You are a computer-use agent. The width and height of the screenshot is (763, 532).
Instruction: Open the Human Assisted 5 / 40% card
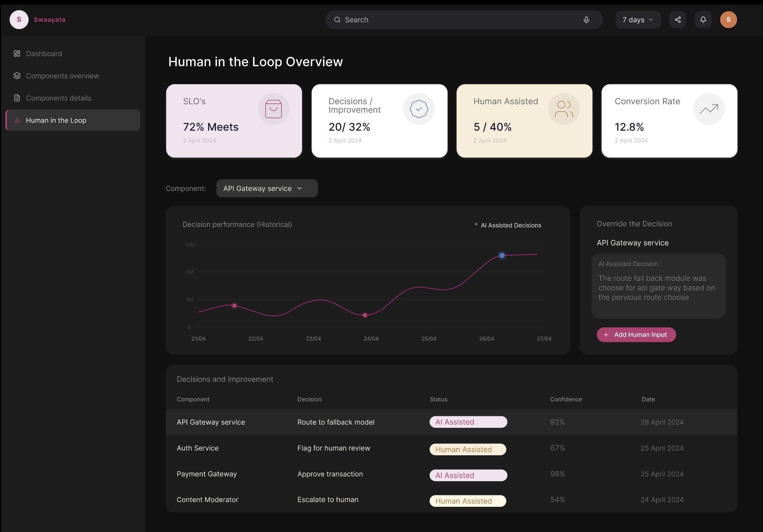click(x=524, y=121)
